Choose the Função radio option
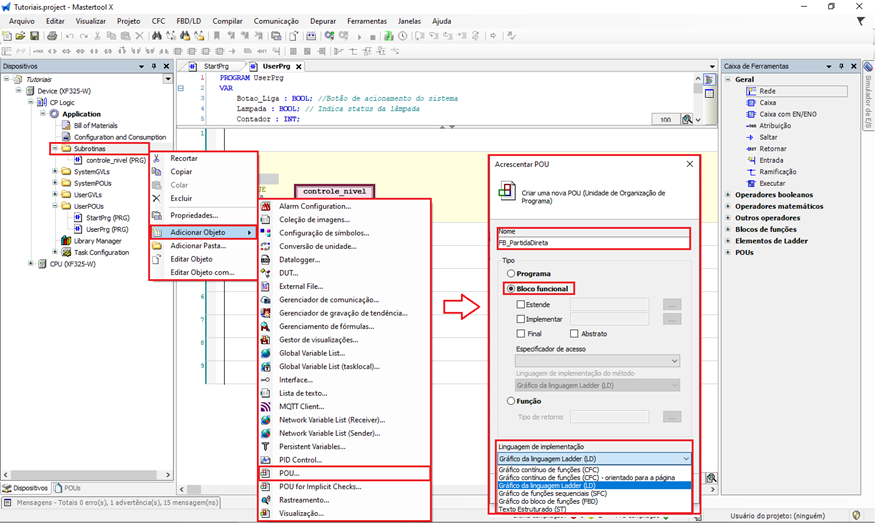 (x=512, y=401)
